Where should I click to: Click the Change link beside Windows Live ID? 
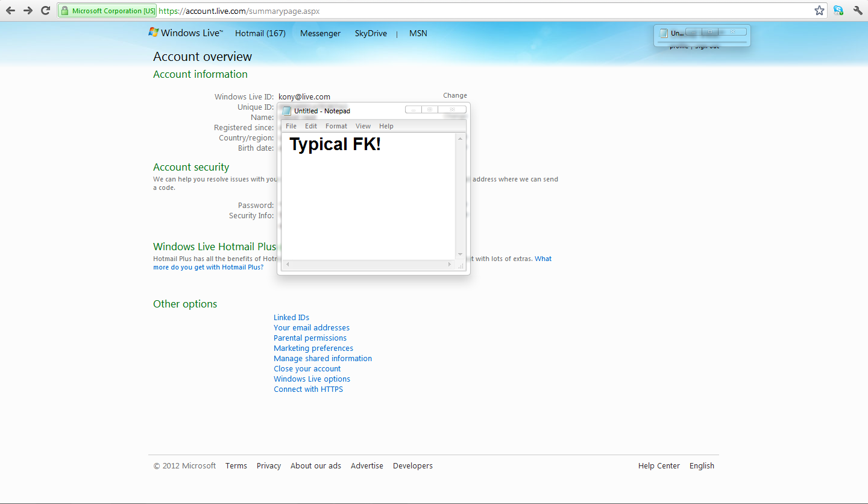point(455,95)
